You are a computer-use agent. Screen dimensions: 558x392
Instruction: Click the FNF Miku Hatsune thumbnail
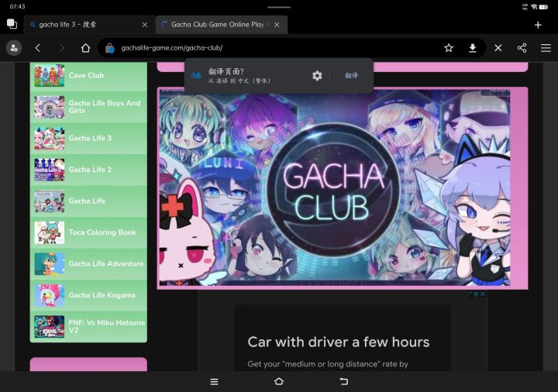coord(50,327)
